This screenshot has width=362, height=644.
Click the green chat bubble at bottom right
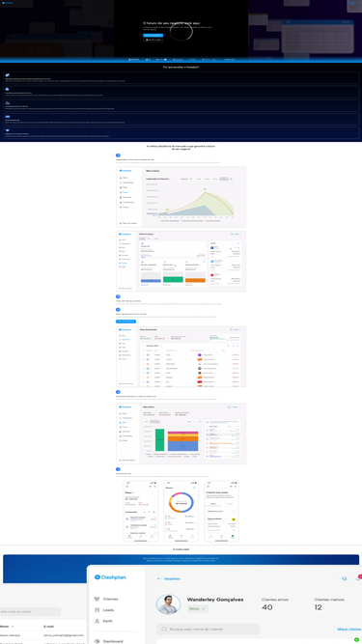tap(356, 639)
